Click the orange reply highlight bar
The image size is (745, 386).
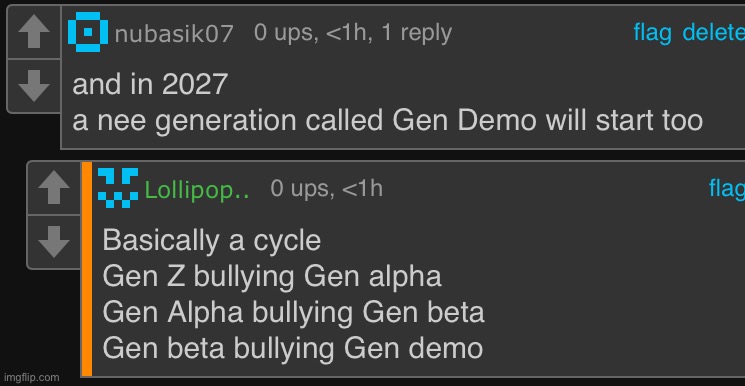tap(87, 269)
